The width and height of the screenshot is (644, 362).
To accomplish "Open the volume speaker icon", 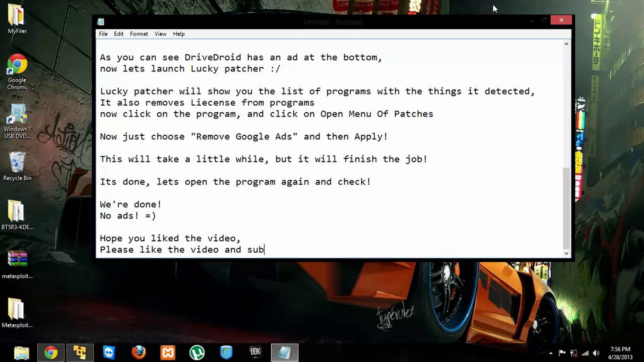I will [x=596, y=353].
